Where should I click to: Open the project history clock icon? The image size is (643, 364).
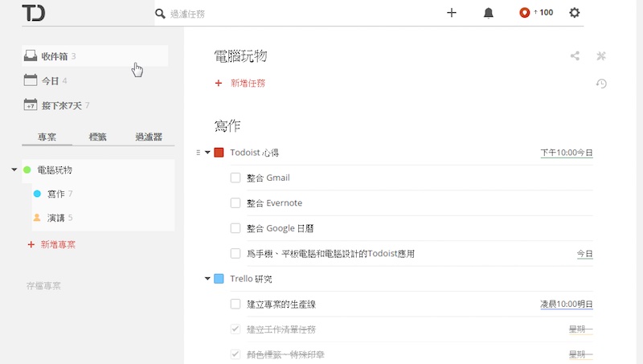pos(601,84)
